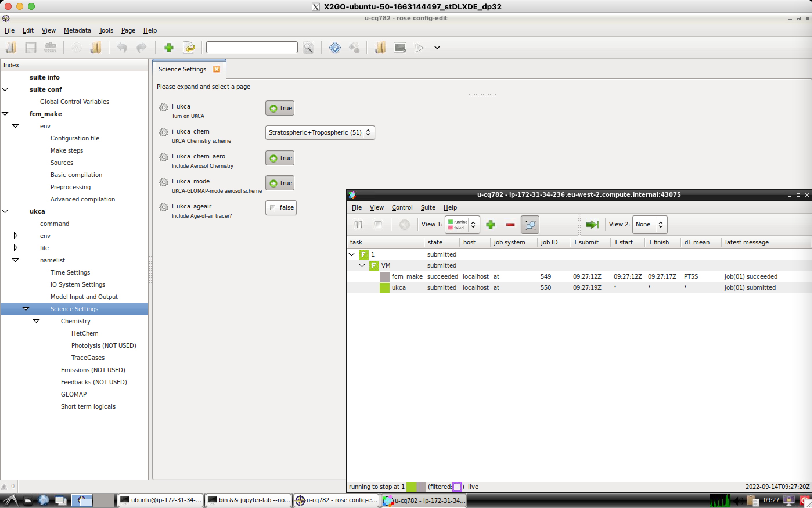This screenshot has width=812, height=508.
Task: Click the Open suite icon in rose toolbar
Action: [x=11, y=48]
